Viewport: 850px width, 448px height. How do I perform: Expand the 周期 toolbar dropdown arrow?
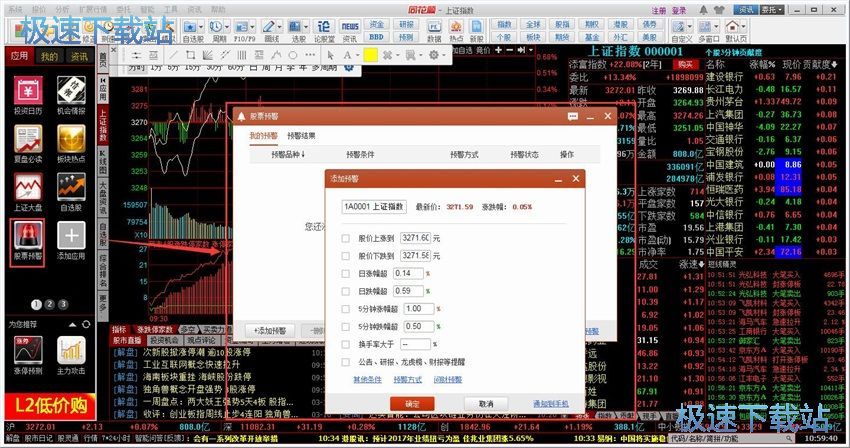[227, 27]
